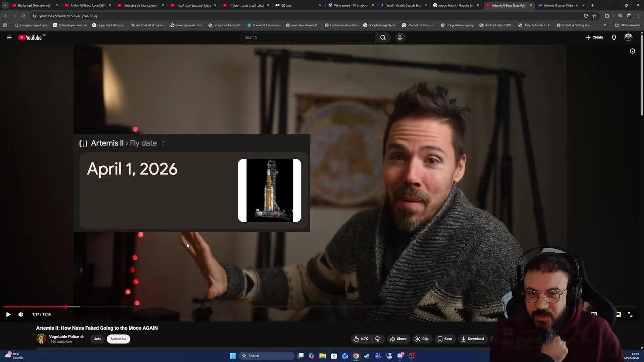The width and height of the screenshot is (644, 362).
Task: Go to the YouTube home logo
Action: (30, 37)
